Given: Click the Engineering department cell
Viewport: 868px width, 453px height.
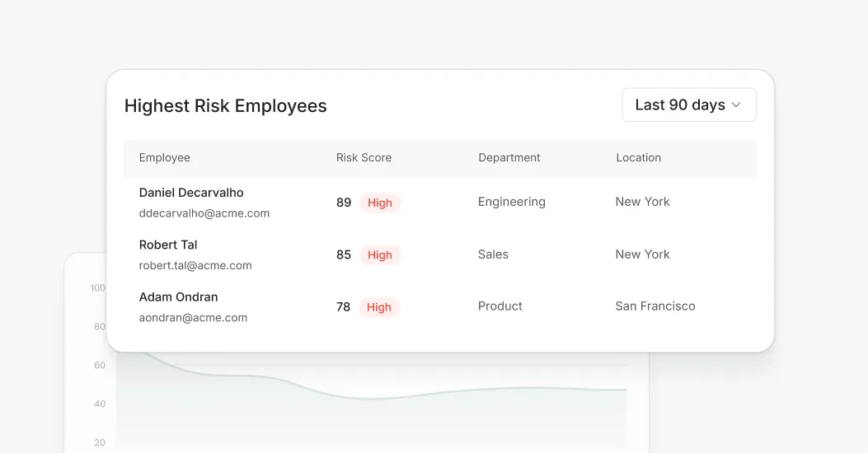Looking at the screenshot, I should pyautogui.click(x=512, y=202).
